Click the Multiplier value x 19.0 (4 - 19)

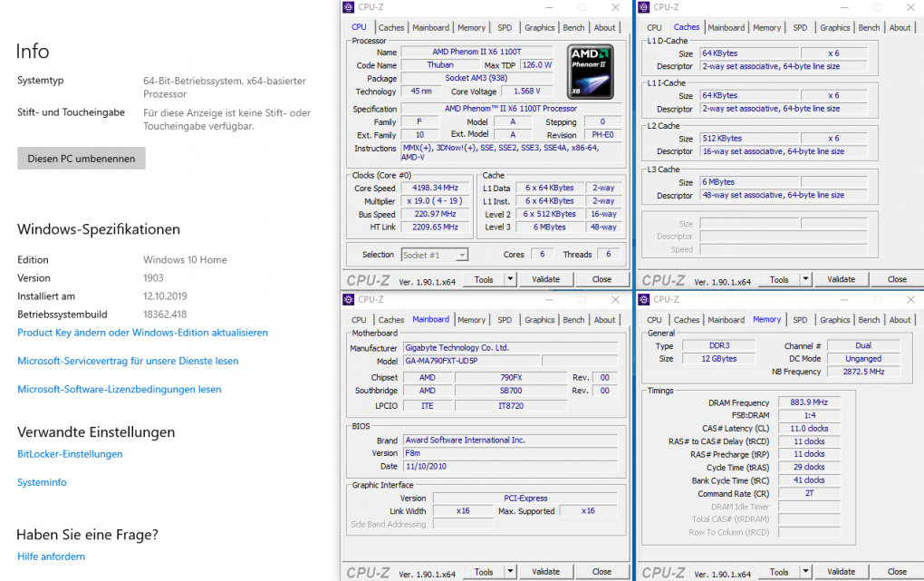[435, 200]
